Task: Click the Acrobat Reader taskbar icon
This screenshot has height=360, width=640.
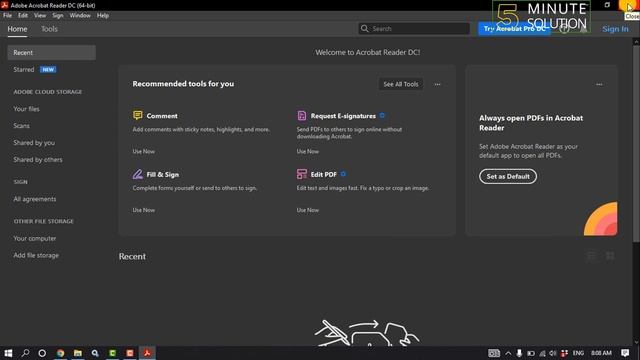Action: click(147, 353)
